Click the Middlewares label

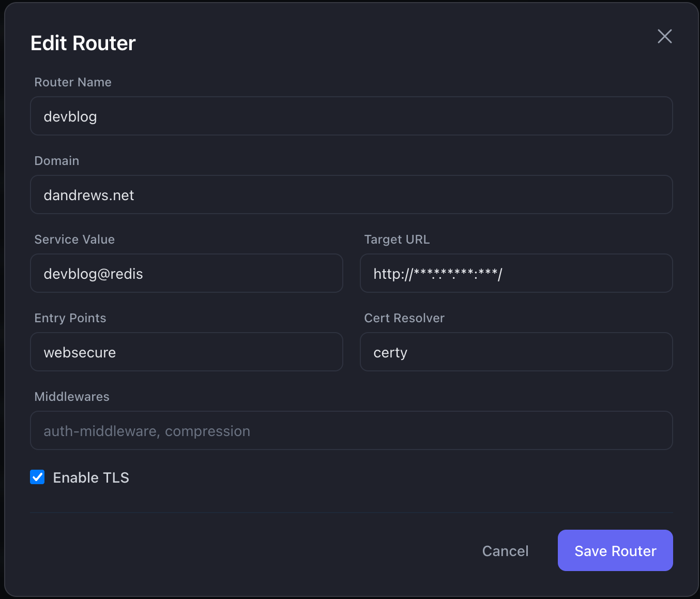pos(72,397)
